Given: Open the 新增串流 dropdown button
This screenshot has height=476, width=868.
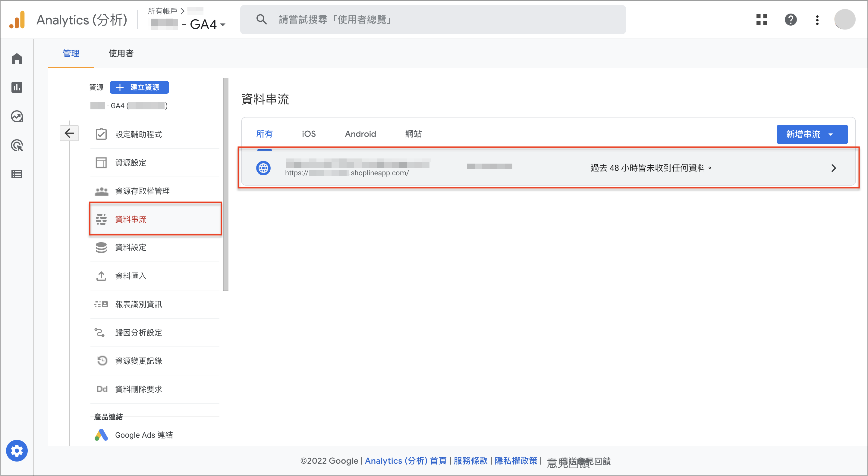Looking at the screenshot, I should pyautogui.click(x=812, y=134).
